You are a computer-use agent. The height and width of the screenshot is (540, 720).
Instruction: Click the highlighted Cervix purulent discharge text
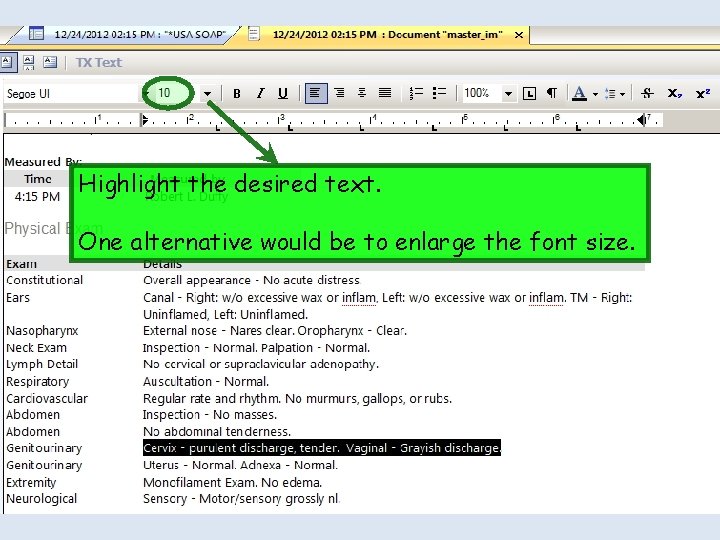click(x=322, y=448)
